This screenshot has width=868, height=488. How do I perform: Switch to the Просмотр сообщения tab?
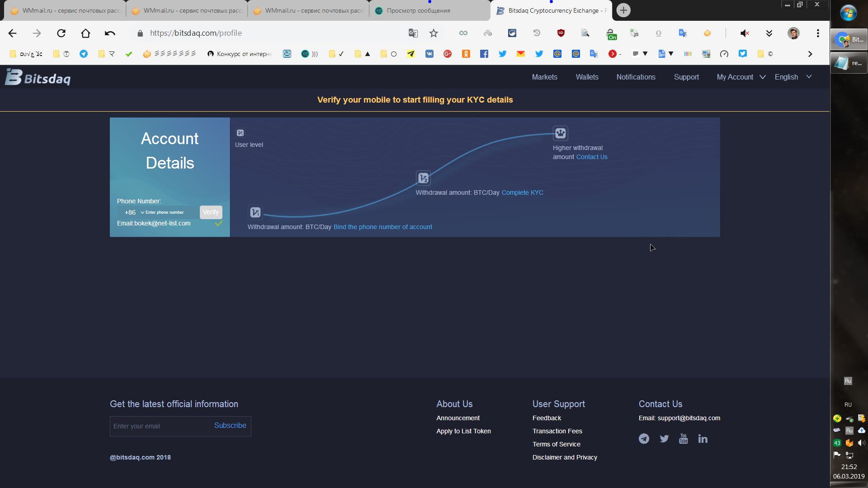tap(429, 10)
